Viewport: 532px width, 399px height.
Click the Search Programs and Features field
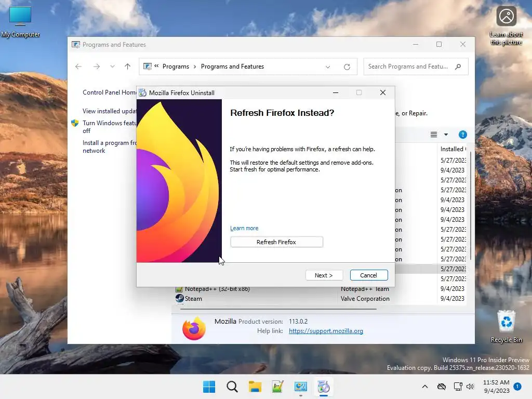point(416,66)
